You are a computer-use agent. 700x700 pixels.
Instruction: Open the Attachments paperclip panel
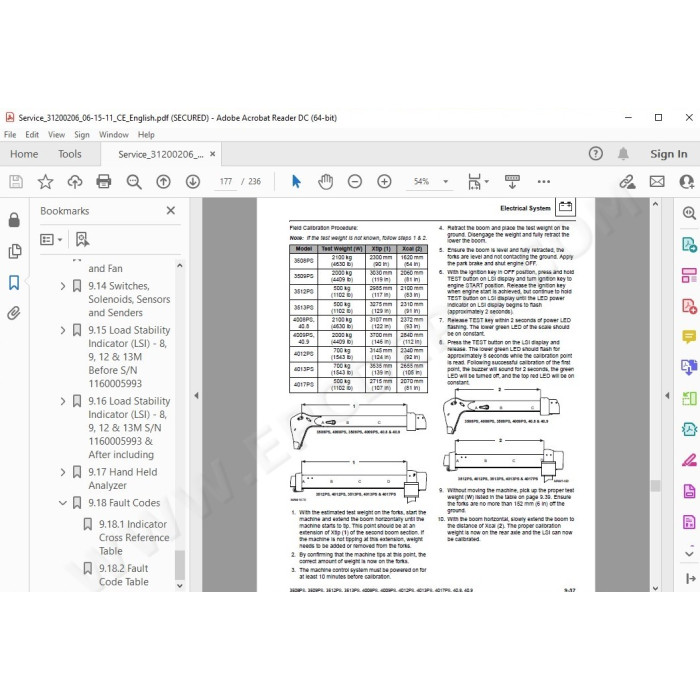pos(14,313)
